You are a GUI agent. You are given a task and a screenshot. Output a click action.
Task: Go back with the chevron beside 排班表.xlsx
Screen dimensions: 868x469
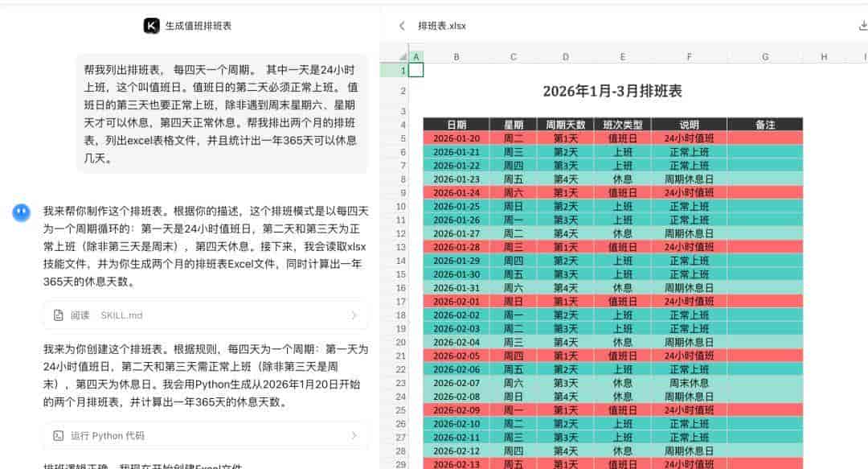tap(402, 26)
